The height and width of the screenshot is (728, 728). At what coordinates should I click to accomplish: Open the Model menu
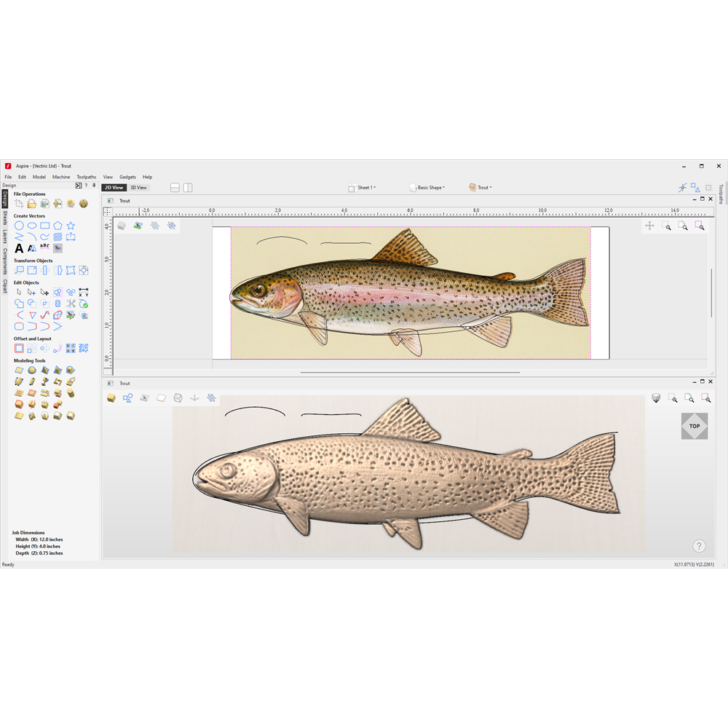(x=39, y=177)
